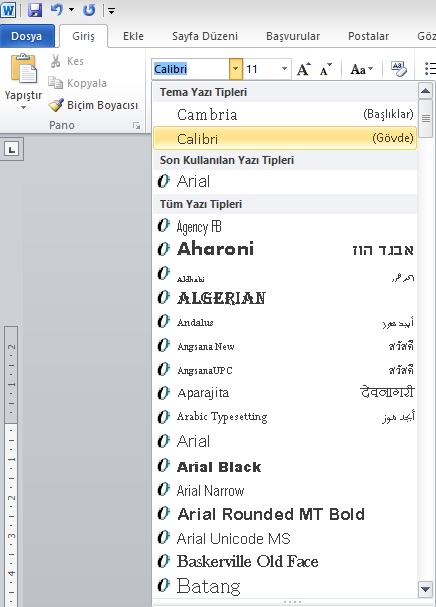This screenshot has height=607, width=436.
Task: Select the Batang font
Action: pos(285,586)
